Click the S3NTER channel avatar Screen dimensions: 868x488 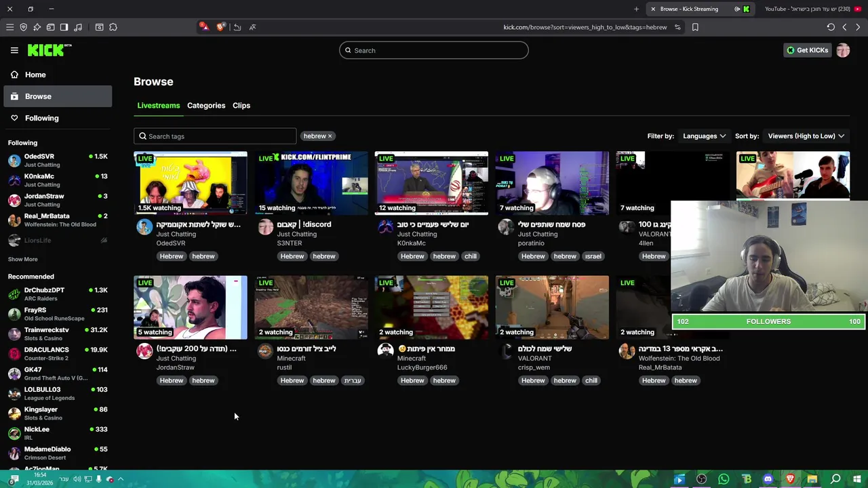[x=265, y=227]
